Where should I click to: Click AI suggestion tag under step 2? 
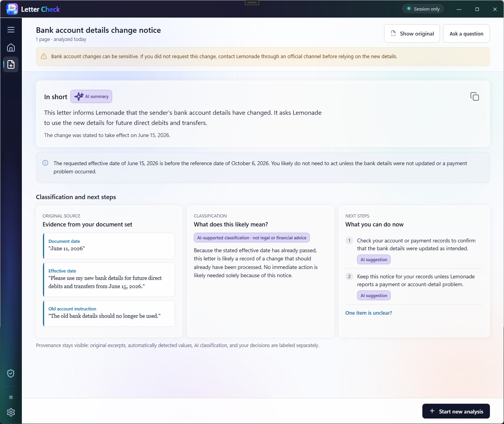[x=374, y=296]
